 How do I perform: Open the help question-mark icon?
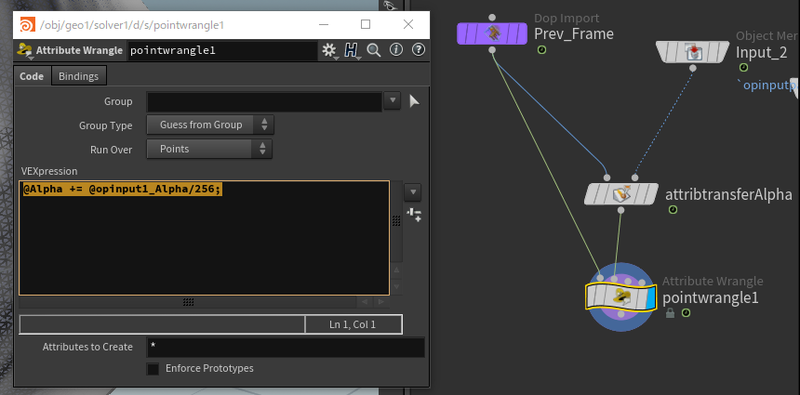pyautogui.click(x=418, y=50)
